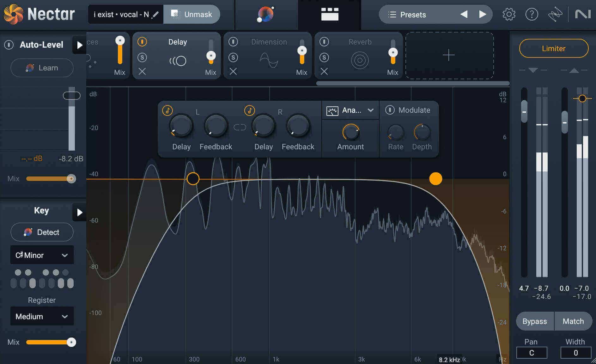Click the Learn button

[42, 68]
